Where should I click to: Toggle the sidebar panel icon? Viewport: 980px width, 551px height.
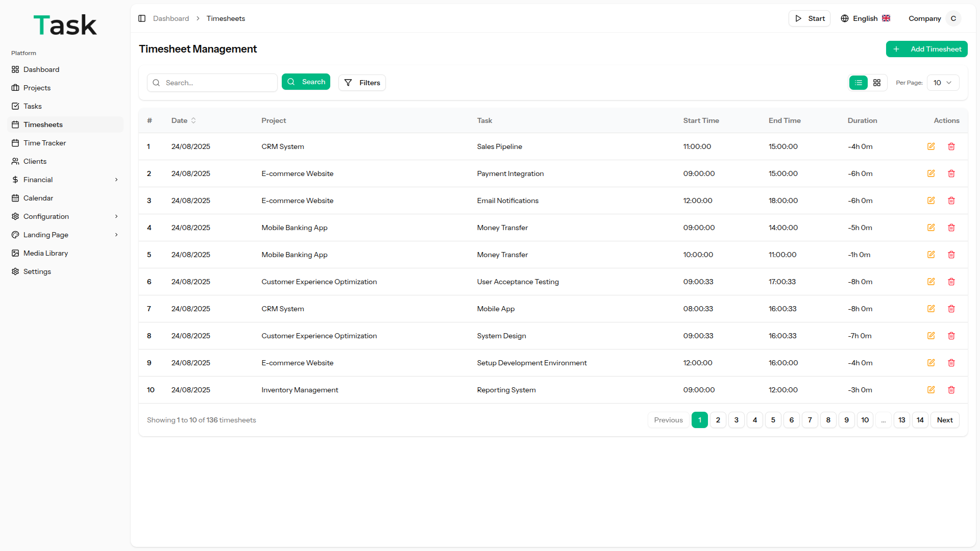(x=142, y=18)
